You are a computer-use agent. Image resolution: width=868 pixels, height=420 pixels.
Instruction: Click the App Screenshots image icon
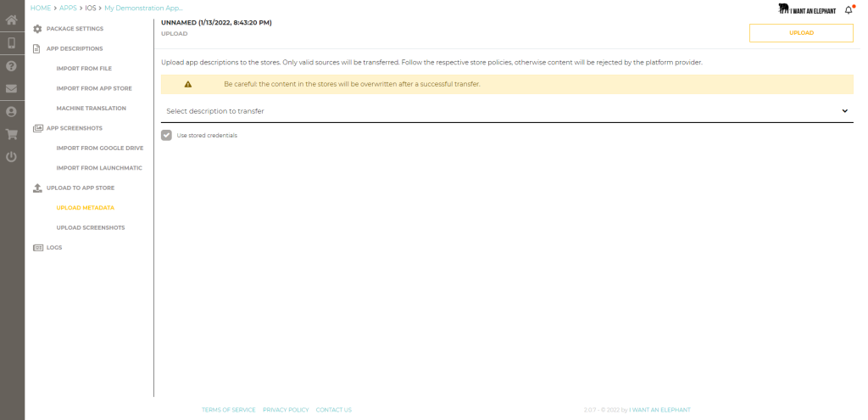(x=37, y=128)
